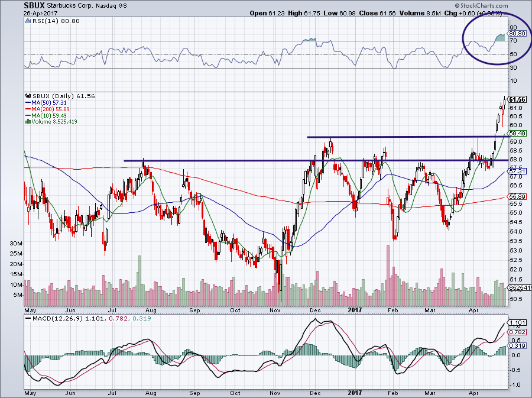
Task: Click 2017 on the price chart date axis
Action: 355,310
